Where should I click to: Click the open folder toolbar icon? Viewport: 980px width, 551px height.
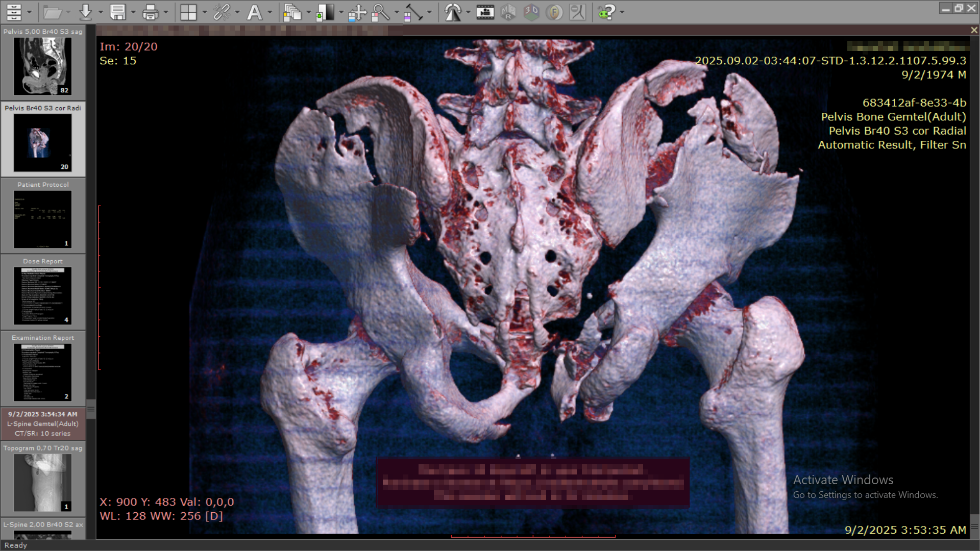click(x=52, y=12)
